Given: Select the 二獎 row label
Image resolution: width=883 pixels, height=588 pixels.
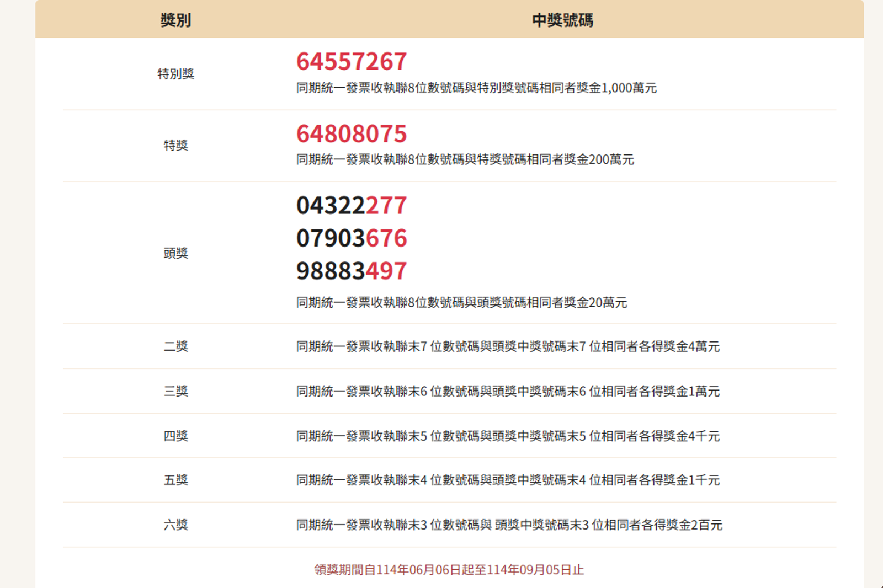Looking at the screenshot, I should coord(175,346).
